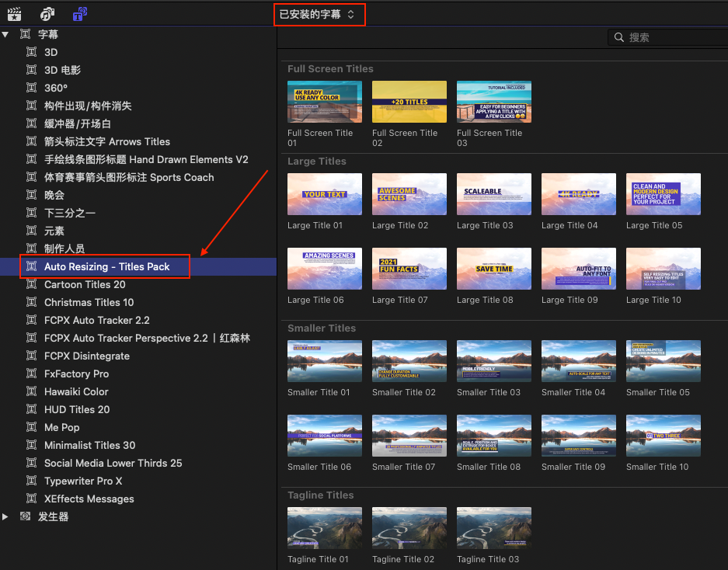Click the icon beside 晚会 category
The width and height of the screenshot is (728, 570).
point(31,195)
